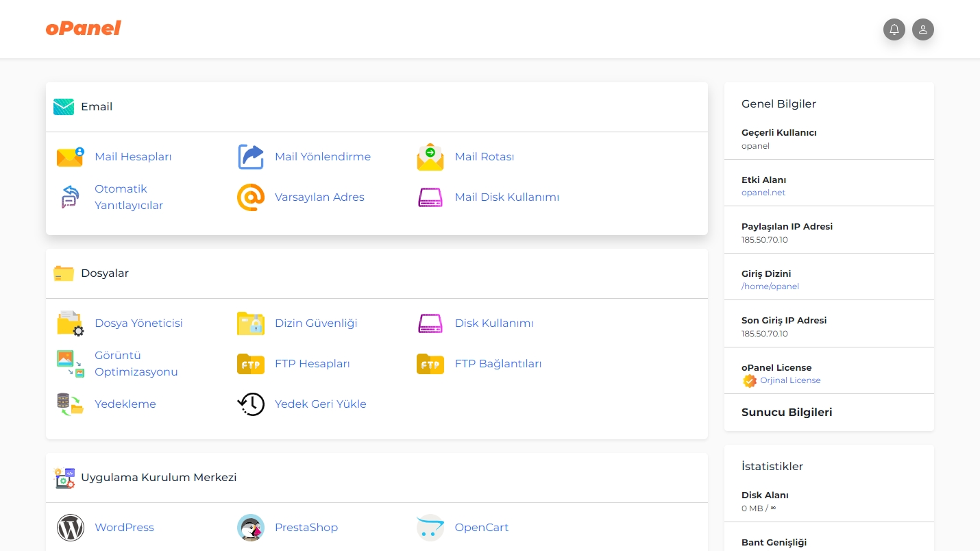Click the opanel.net domain link
Image resolution: width=980 pixels, height=551 pixels.
tap(763, 193)
